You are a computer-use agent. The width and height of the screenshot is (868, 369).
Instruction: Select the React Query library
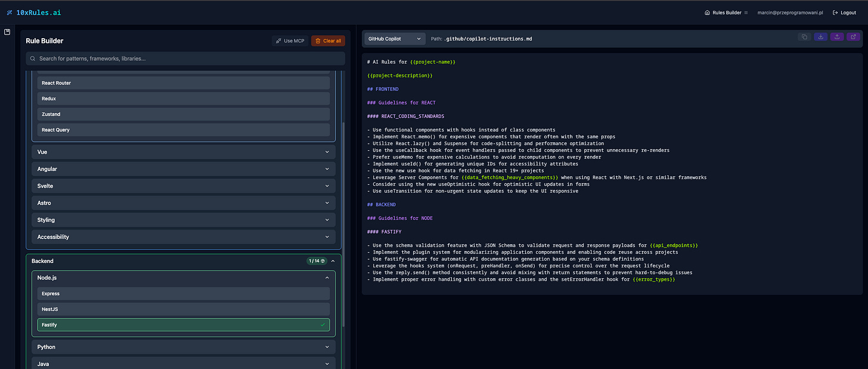point(184,129)
